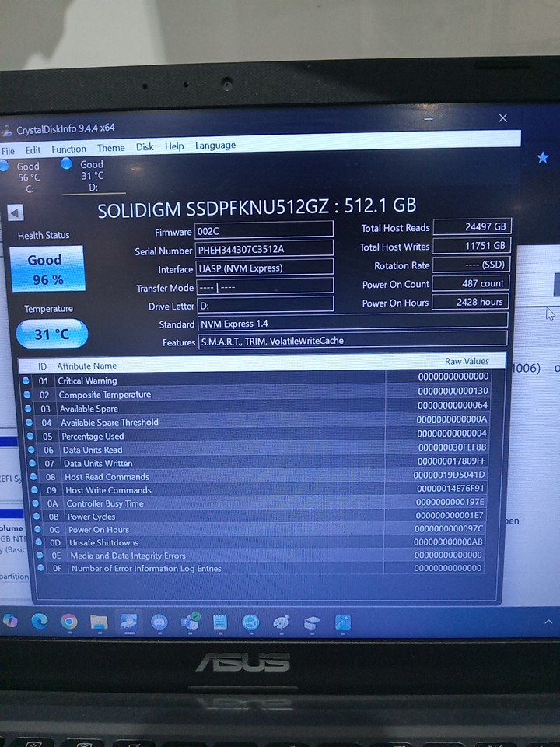Click the blue status dot for Unsafe Shutdowns
The height and width of the screenshot is (747, 560).
click(x=39, y=542)
